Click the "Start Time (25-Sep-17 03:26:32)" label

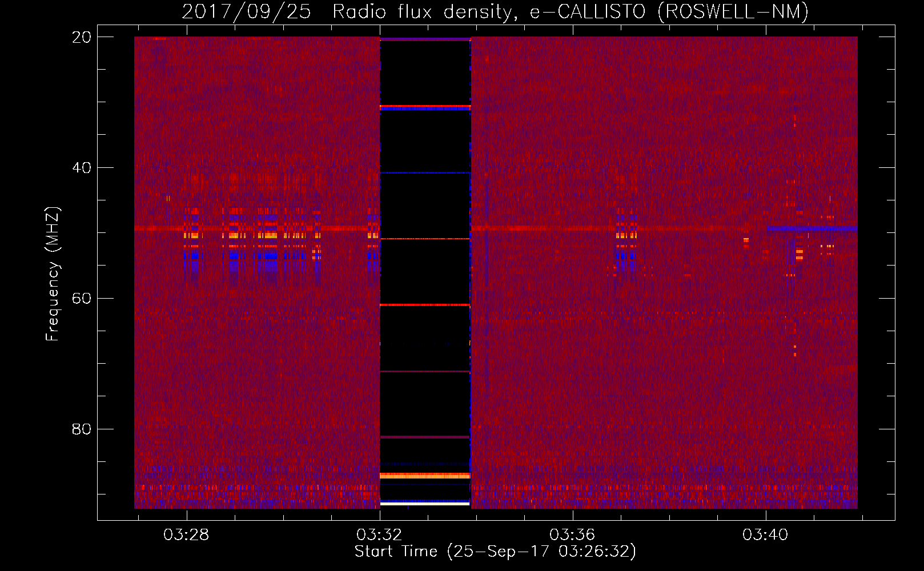(495, 552)
